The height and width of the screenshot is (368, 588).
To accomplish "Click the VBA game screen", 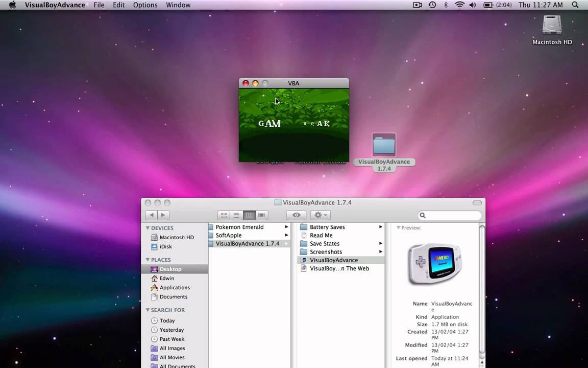I will (x=294, y=125).
